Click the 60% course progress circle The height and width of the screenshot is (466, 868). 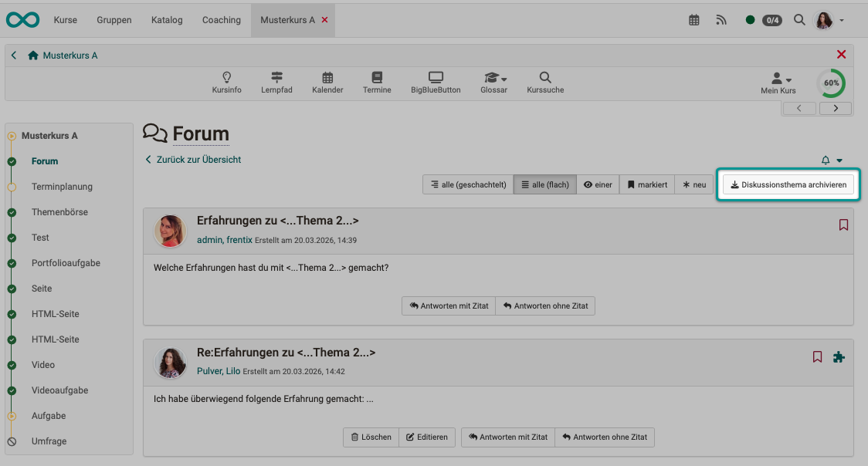[831, 83]
